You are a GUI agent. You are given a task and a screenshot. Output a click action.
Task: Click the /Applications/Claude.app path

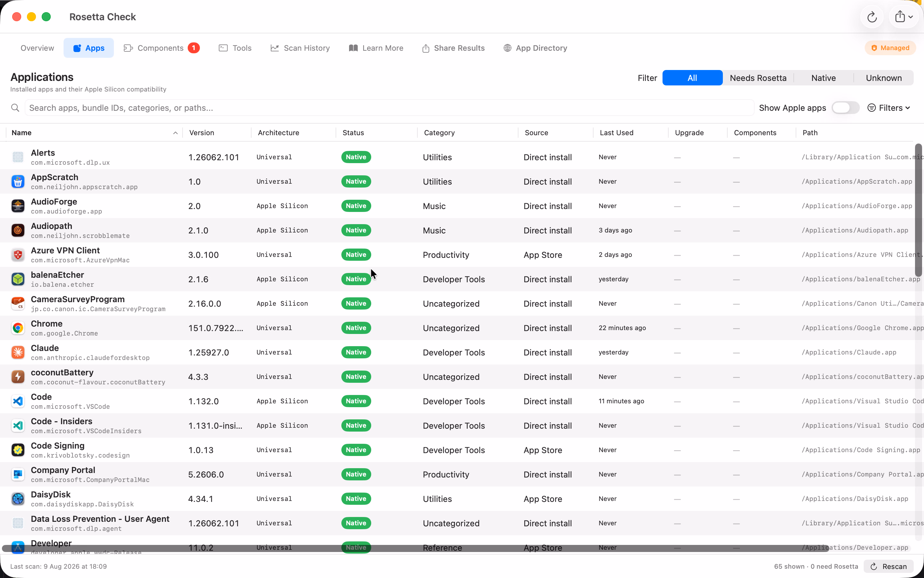[x=849, y=353]
